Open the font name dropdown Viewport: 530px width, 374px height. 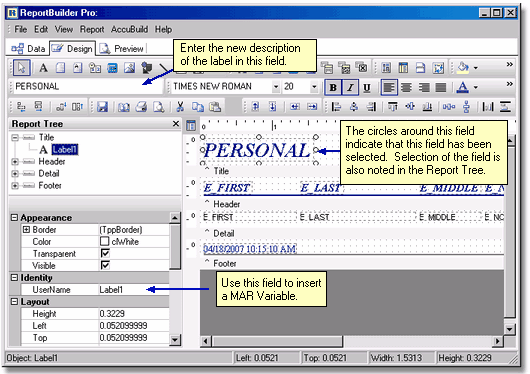(276, 87)
